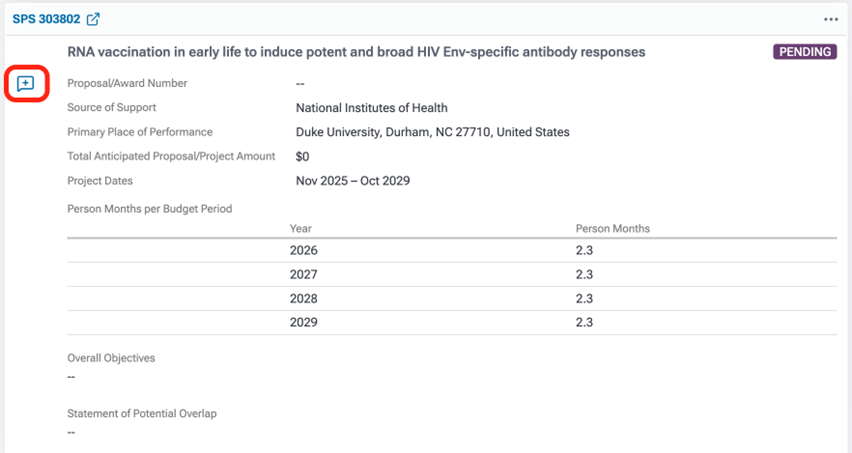852x453 pixels.
Task: Select the RNA vaccination project title
Action: click(x=356, y=52)
